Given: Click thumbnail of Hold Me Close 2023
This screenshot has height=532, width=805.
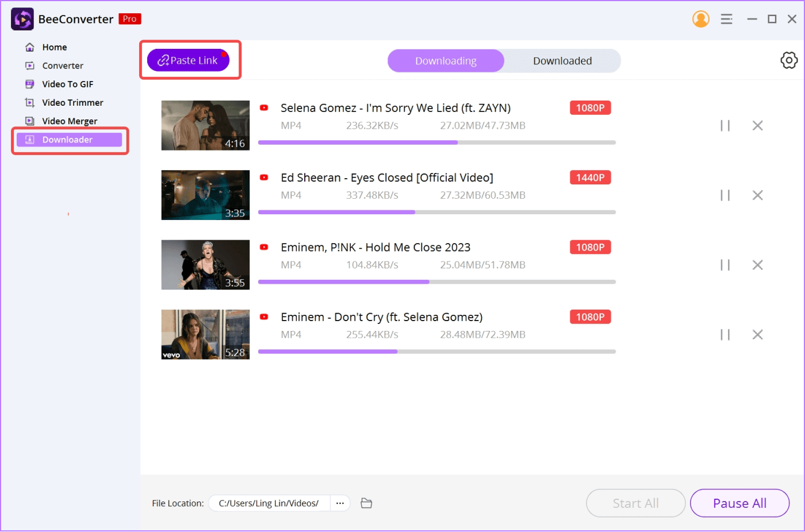Looking at the screenshot, I should 205,265.
